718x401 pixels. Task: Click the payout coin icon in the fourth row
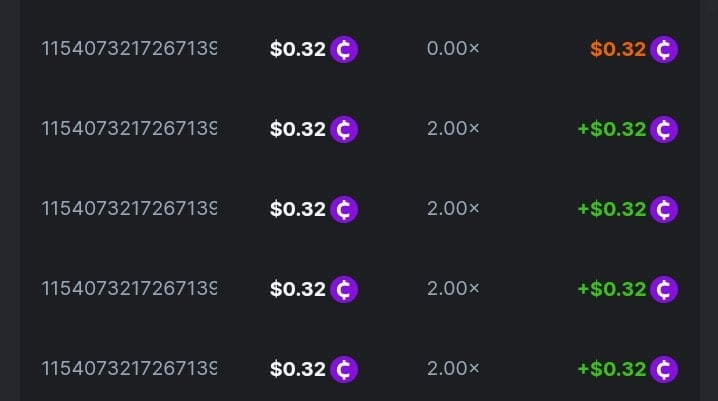tap(664, 289)
